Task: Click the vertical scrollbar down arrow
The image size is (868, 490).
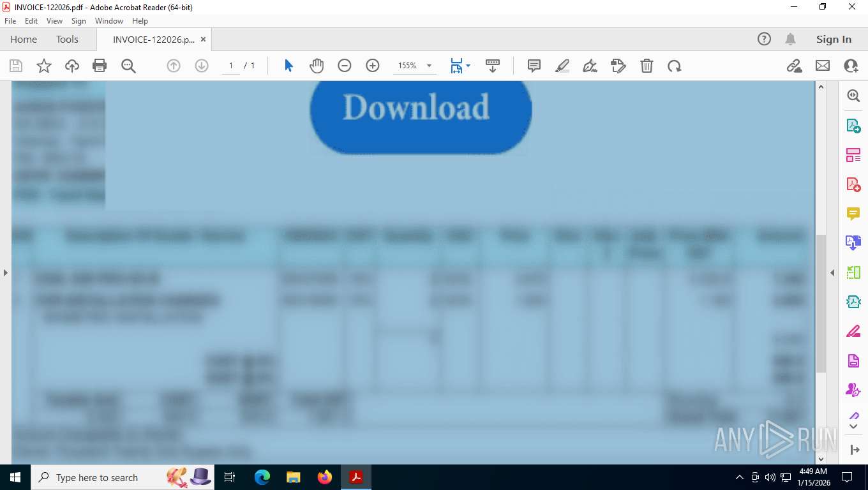Action: [x=821, y=458]
